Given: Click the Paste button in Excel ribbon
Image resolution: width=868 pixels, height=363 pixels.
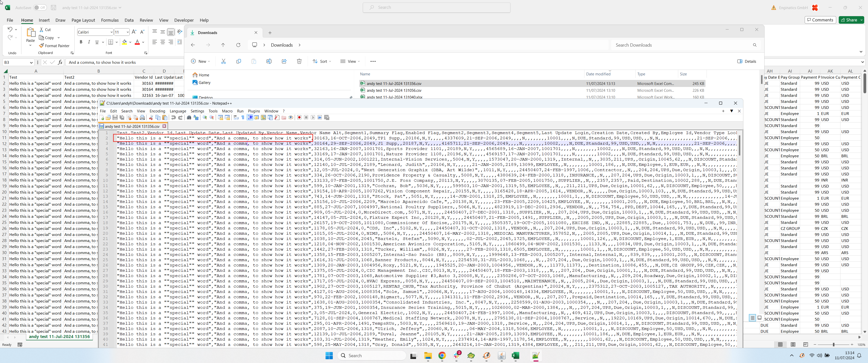Looking at the screenshot, I should pos(30,37).
